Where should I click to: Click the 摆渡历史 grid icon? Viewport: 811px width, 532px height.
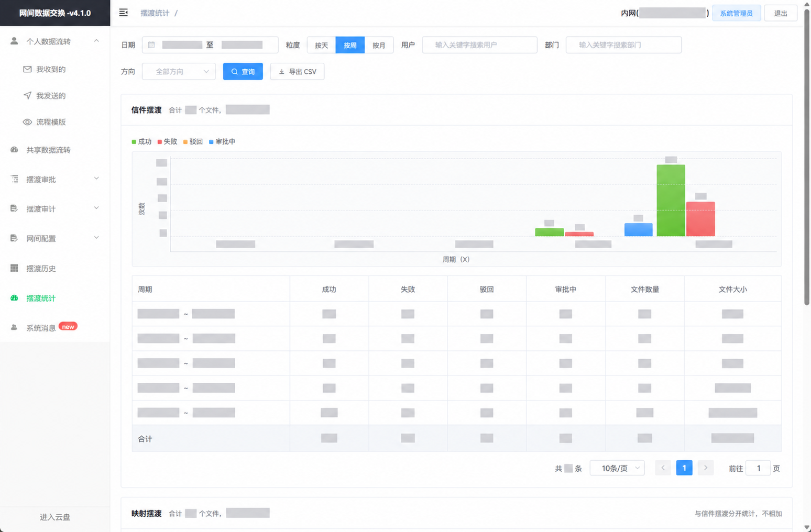14,268
